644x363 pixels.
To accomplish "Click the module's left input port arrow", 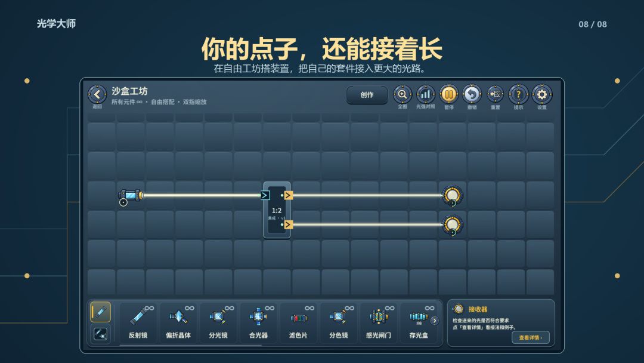I will pyautogui.click(x=265, y=195).
